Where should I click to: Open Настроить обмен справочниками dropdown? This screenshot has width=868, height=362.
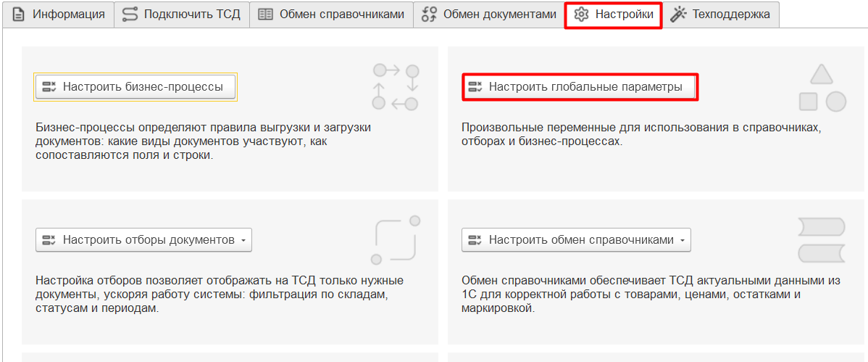click(576, 240)
